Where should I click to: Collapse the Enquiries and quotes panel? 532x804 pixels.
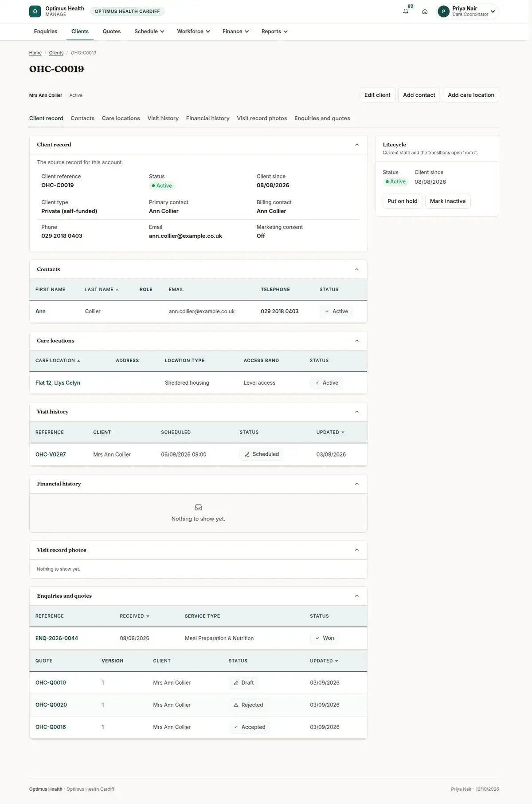point(357,596)
